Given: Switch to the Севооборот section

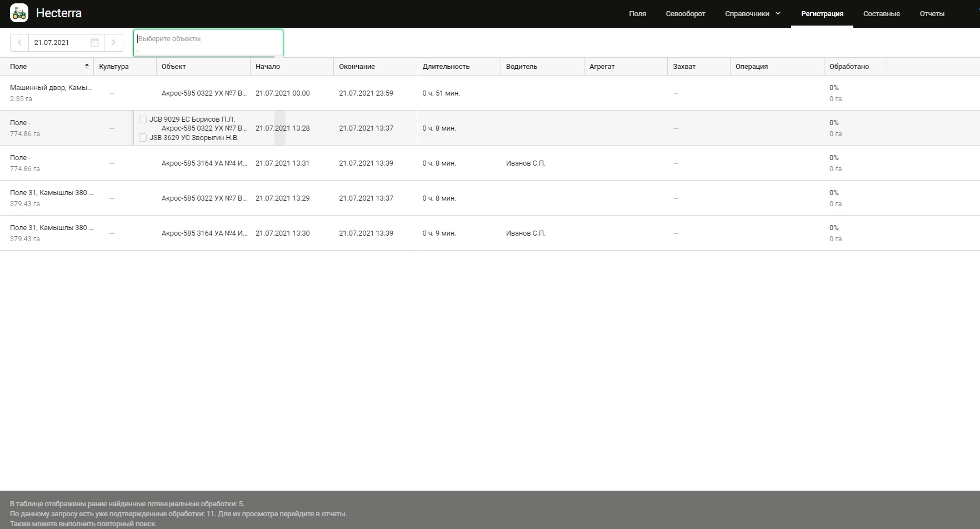Looking at the screenshot, I should [x=685, y=13].
